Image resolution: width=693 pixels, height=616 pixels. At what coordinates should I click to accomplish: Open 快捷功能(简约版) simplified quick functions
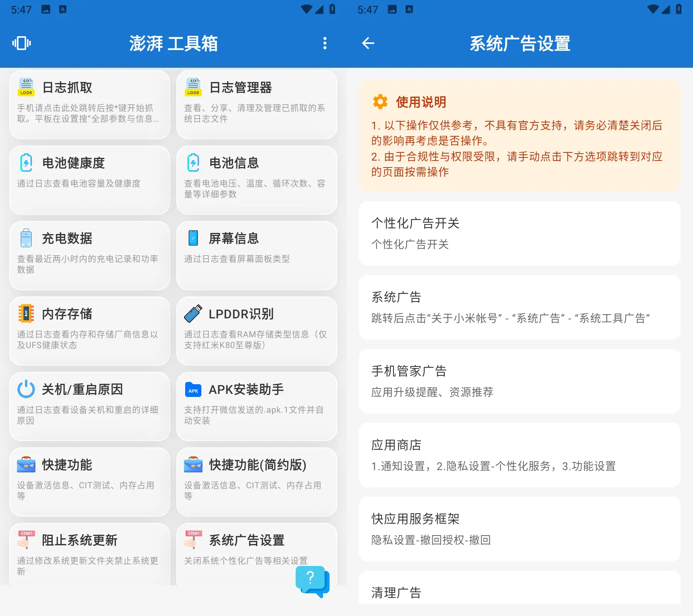[256, 480]
